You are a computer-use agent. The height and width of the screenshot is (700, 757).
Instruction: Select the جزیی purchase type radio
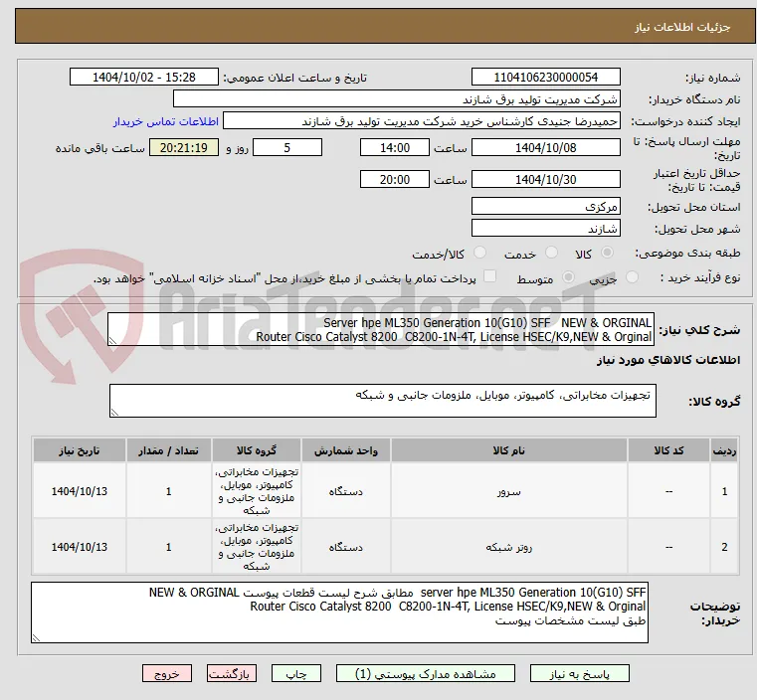(x=632, y=276)
